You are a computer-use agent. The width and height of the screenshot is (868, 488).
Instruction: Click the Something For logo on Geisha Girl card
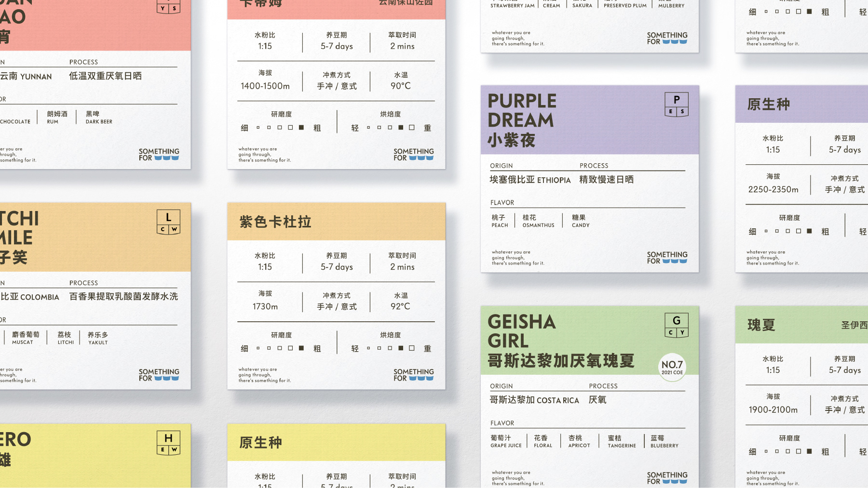coord(667,478)
